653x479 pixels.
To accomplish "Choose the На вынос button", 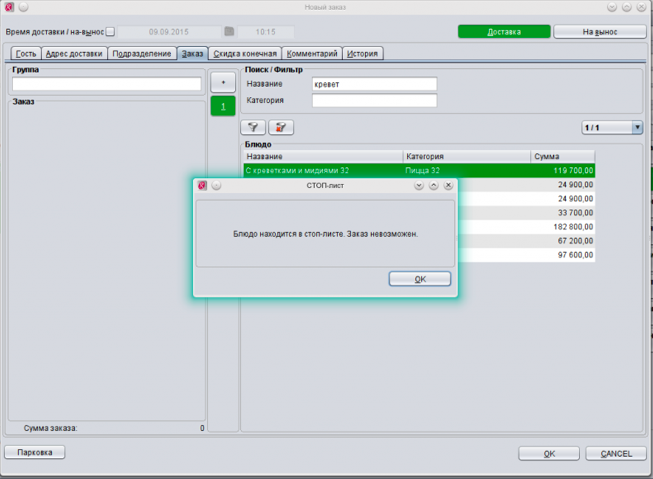I will pos(600,32).
